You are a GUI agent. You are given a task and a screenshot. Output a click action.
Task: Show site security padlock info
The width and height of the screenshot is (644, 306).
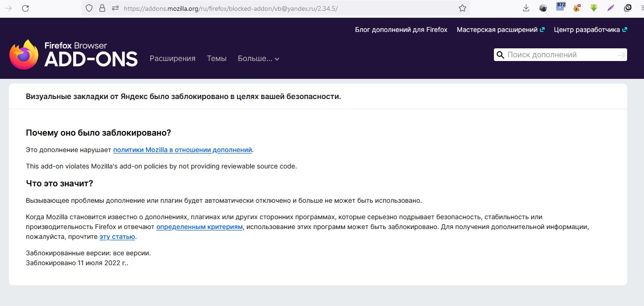[102, 8]
